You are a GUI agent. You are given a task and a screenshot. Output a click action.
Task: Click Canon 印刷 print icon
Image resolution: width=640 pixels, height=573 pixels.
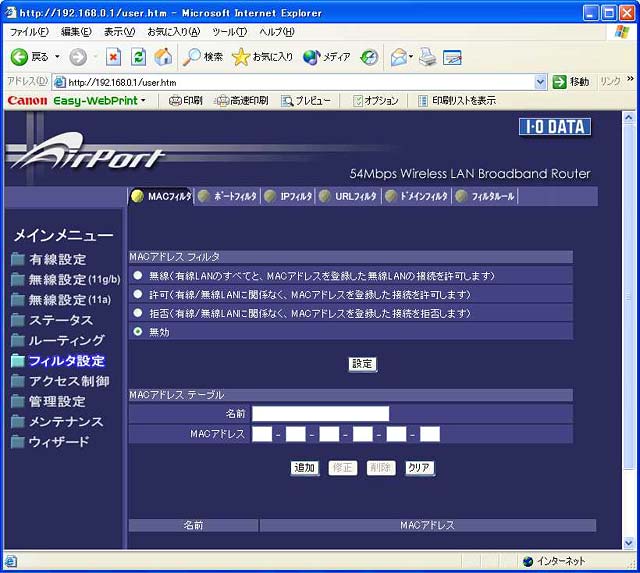click(x=175, y=100)
